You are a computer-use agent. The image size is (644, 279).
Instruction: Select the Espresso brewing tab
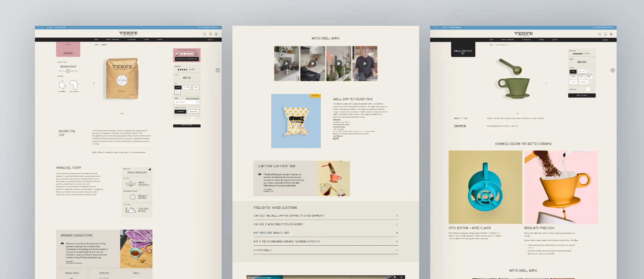coord(104,273)
